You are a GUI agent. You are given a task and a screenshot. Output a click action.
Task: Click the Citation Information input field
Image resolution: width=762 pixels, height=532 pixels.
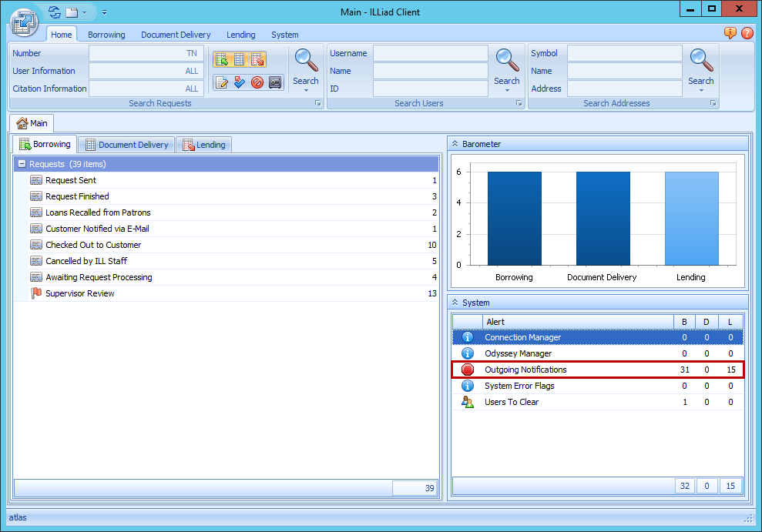tap(146, 89)
